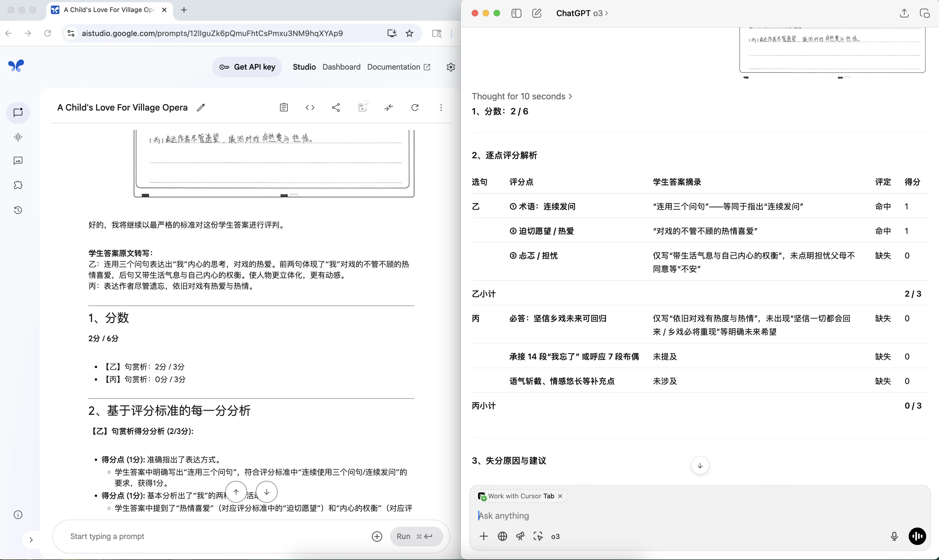Open the History panel in AI Studio
Screen dimensions: 939x560
pyautogui.click(x=18, y=210)
